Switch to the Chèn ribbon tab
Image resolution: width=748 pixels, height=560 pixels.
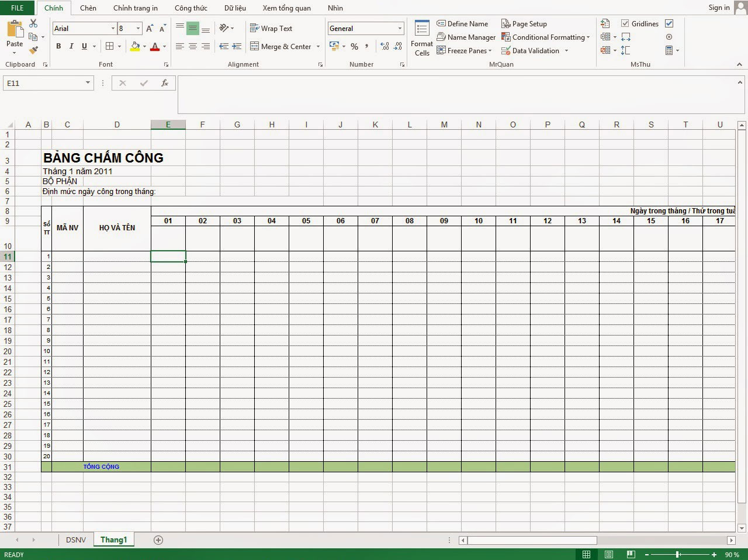tap(88, 8)
